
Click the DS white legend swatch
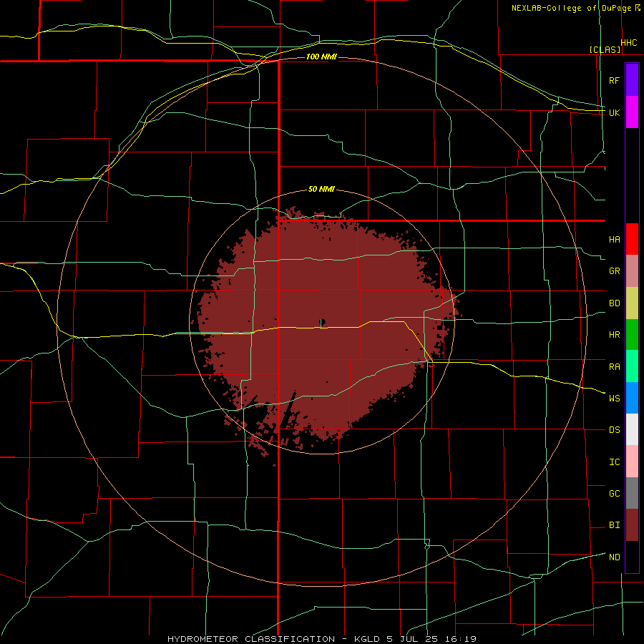pos(632,429)
